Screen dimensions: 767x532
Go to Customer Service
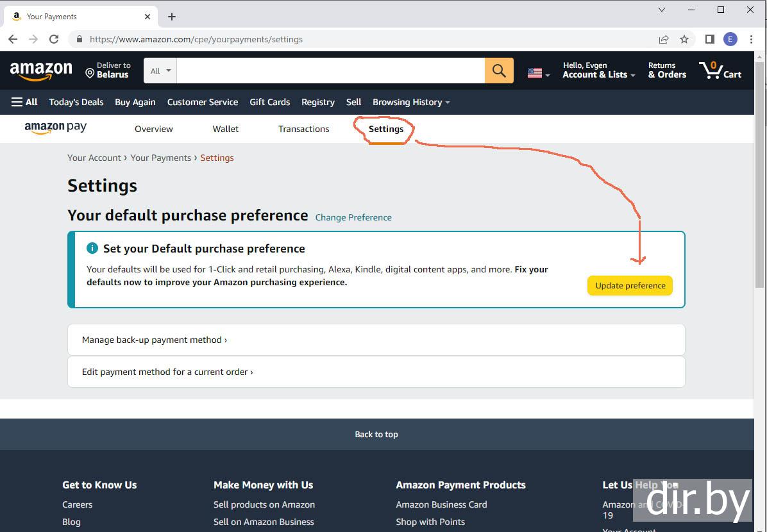tap(203, 102)
